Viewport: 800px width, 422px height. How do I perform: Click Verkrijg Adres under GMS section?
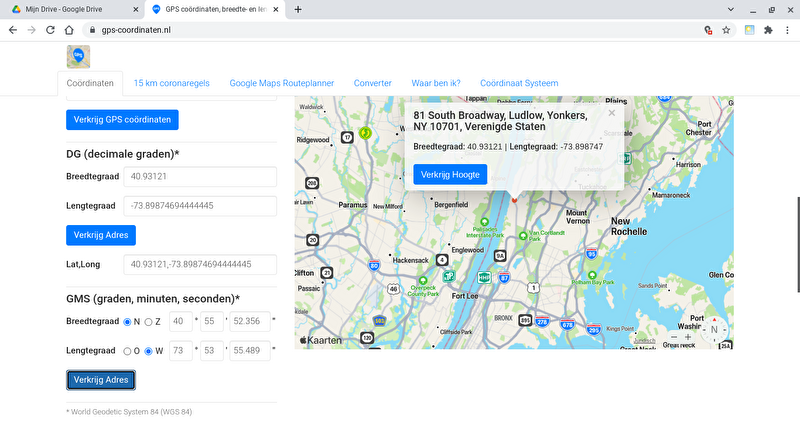pos(101,380)
